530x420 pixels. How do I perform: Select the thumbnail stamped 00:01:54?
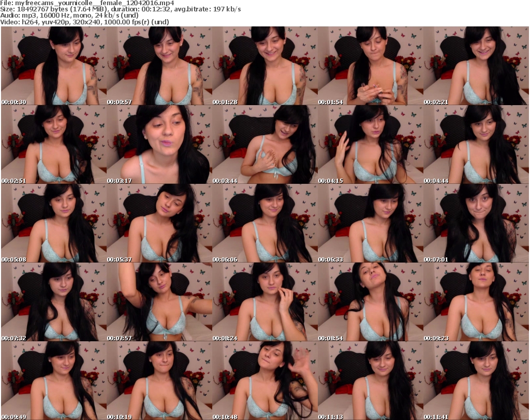pos(371,66)
